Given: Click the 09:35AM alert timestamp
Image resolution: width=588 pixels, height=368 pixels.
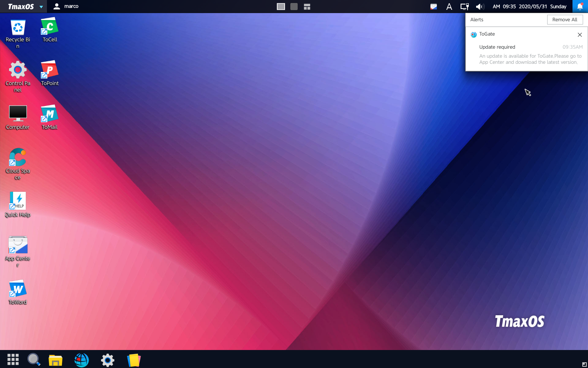Looking at the screenshot, I should point(572,47).
